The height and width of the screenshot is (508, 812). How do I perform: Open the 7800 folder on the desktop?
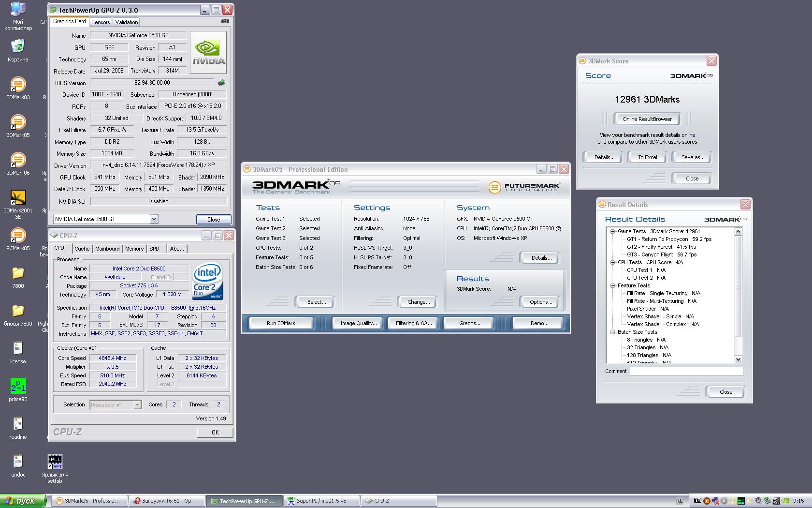tap(18, 273)
